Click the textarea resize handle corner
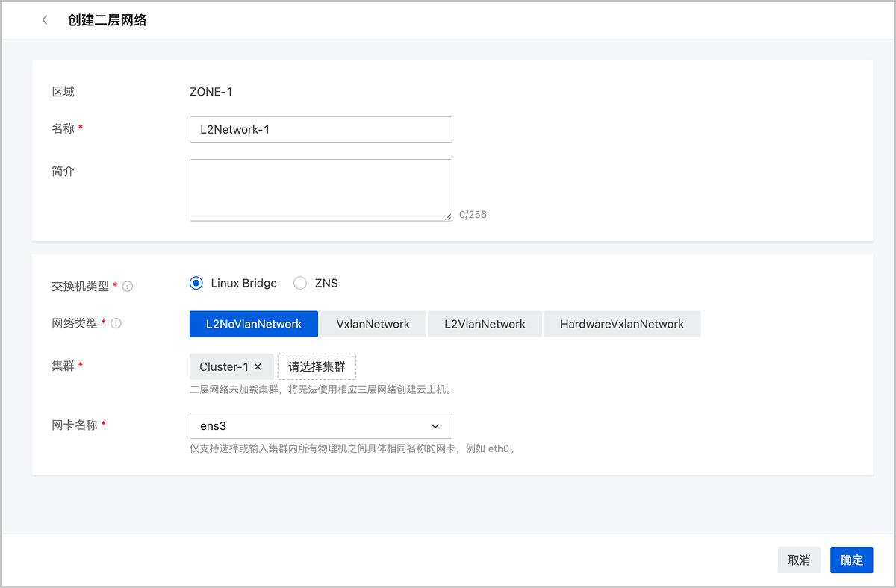 coord(448,216)
